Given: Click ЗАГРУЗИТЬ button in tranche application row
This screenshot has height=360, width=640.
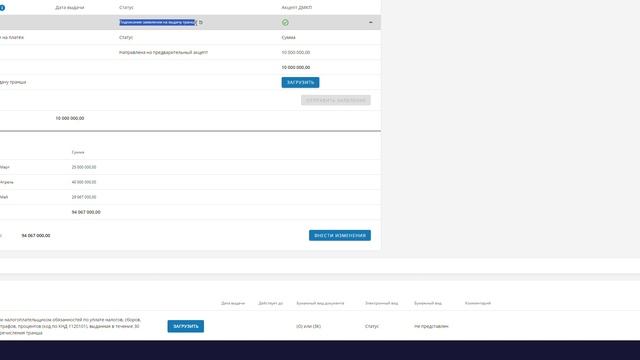Looking at the screenshot, I should point(300,82).
